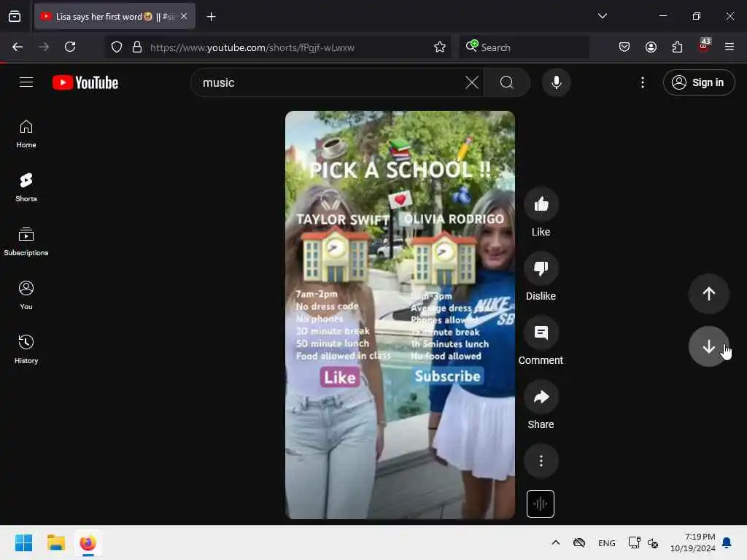Open the Short's three-dot more actions
The width and height of the screenshot is (747, 560).
pyautogui.click(x=541, y=461)
